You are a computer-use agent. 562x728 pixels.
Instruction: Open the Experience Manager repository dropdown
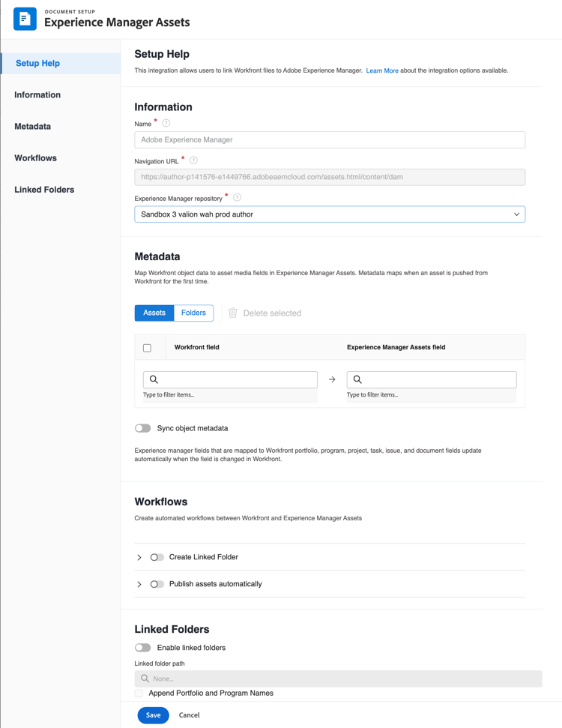click(330, 214)
